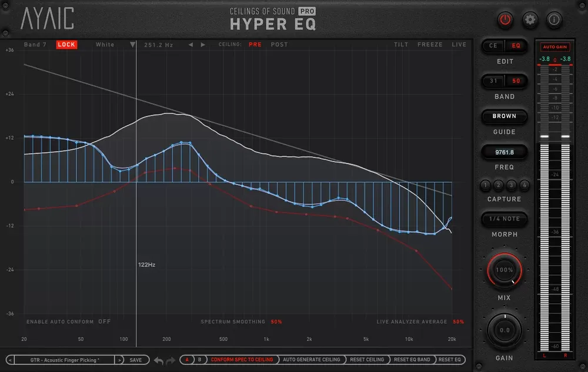Screen dimensions: 588x372
Task: Open the GTR - Acoustic Finger Picking preset menu
Action: coord(65,360)
